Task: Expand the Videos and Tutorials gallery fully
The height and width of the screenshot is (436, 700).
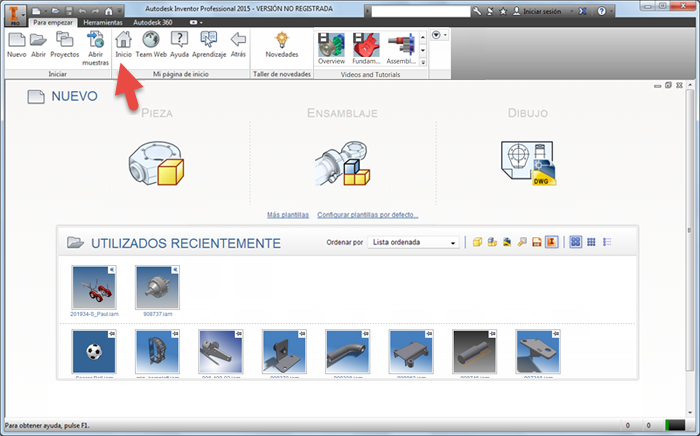Action: pos(423,62)
